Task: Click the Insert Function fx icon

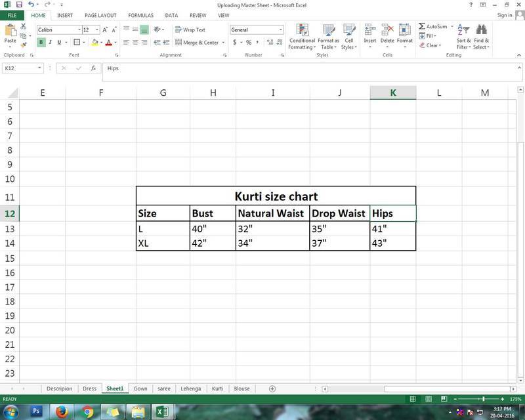Action: (94, 68)
